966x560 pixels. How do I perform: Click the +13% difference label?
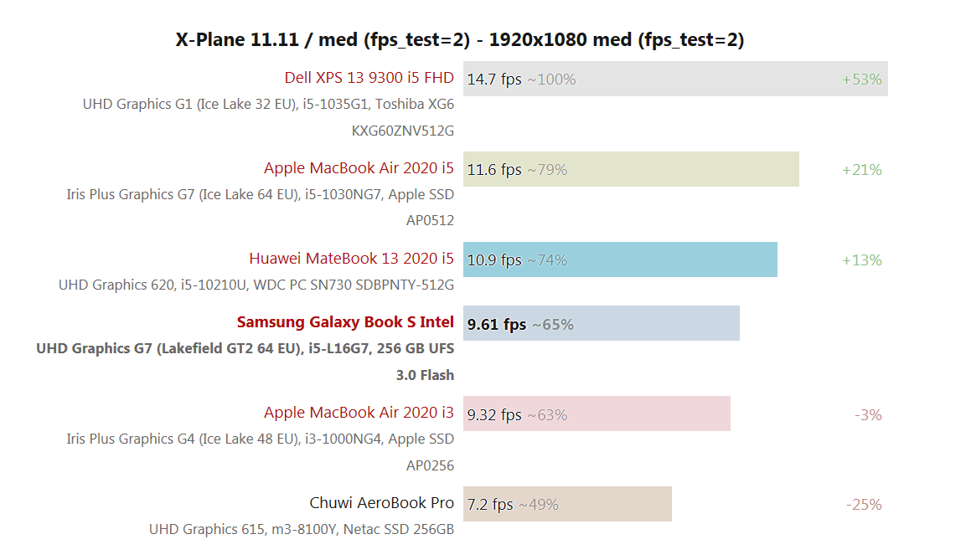861,260
